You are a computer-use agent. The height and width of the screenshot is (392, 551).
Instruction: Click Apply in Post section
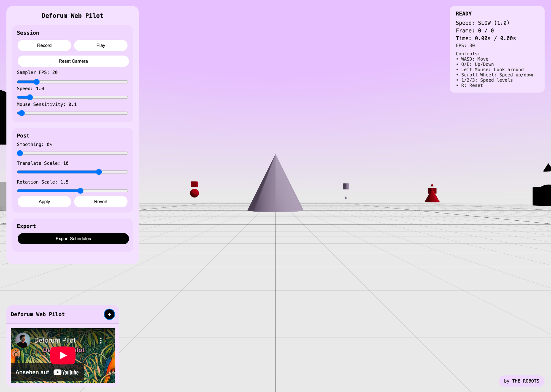44,202
